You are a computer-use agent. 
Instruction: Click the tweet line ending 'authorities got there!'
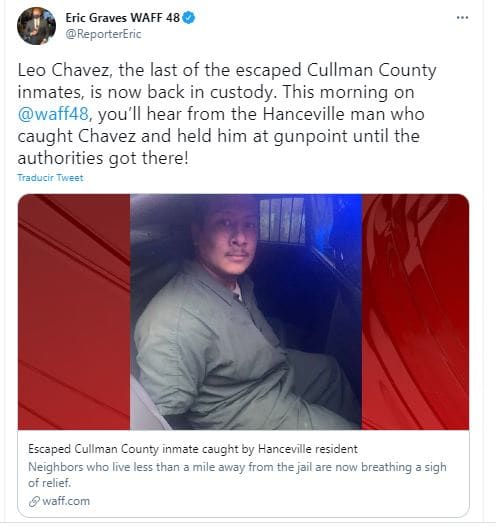(103, 158)
